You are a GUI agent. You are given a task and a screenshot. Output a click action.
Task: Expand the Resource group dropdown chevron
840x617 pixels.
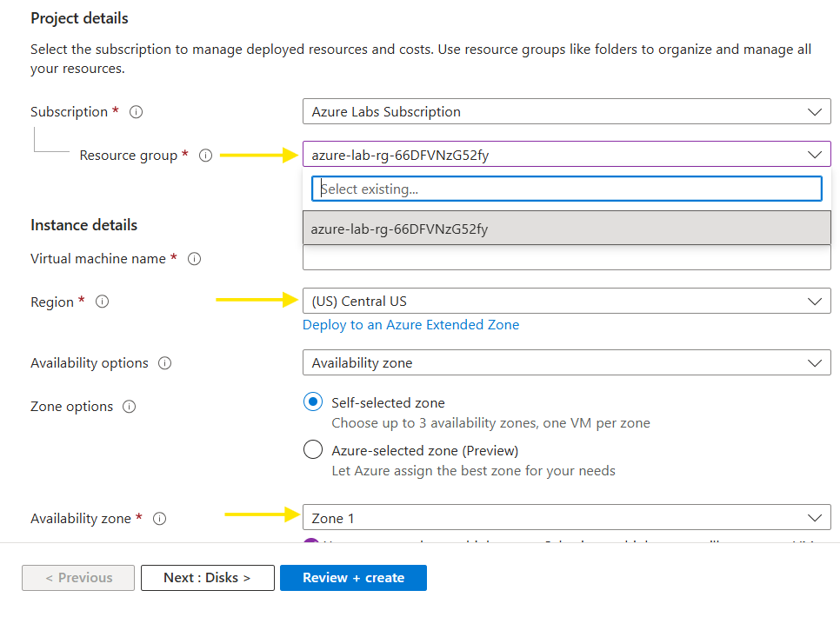click(x=815, y=154)
